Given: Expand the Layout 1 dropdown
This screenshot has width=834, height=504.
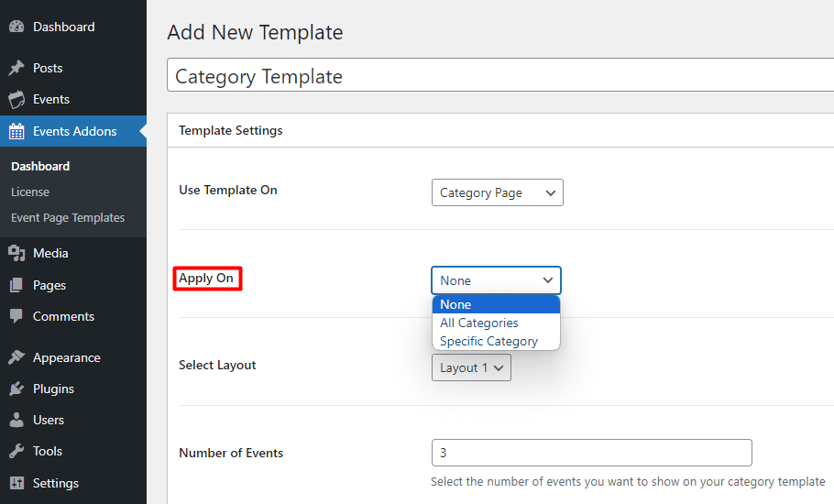Looking at the screenshot, I should point(471,367).
